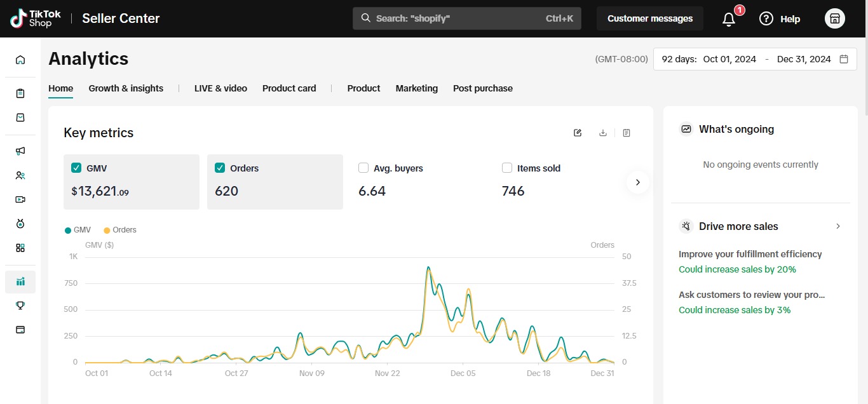Click the Drive more sales heading
868x404 pixels.
(x=738, y=226)
